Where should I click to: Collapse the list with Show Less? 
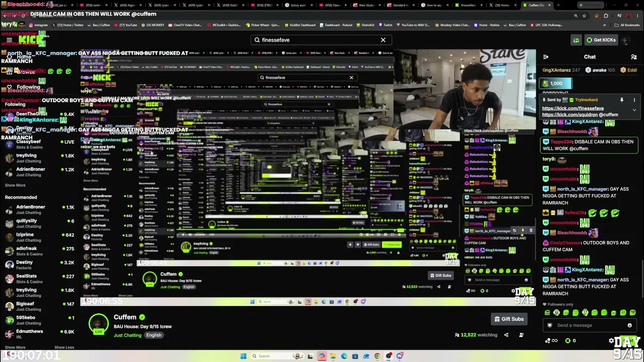click(64, 347)
